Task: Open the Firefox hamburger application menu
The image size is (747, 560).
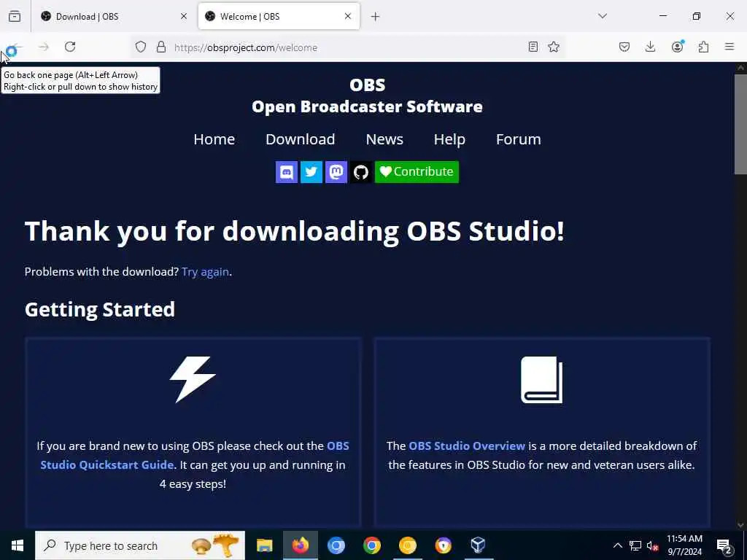Action: pos(729,47)
